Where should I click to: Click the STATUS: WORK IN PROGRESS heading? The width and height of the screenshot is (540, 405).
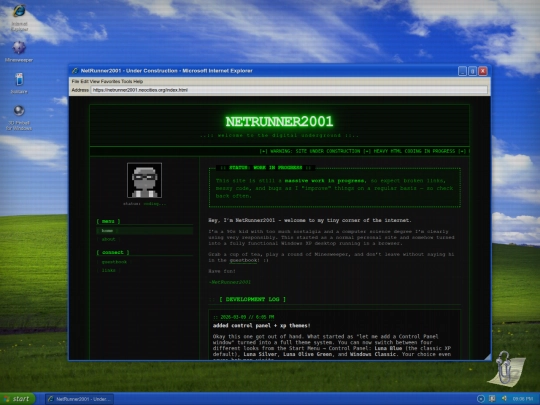266,168
